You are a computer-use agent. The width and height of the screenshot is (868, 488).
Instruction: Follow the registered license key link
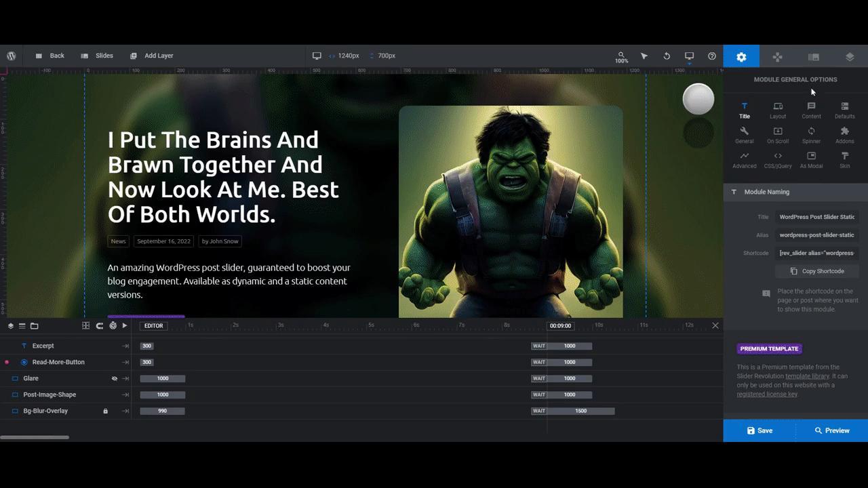(x=767, y=394)
